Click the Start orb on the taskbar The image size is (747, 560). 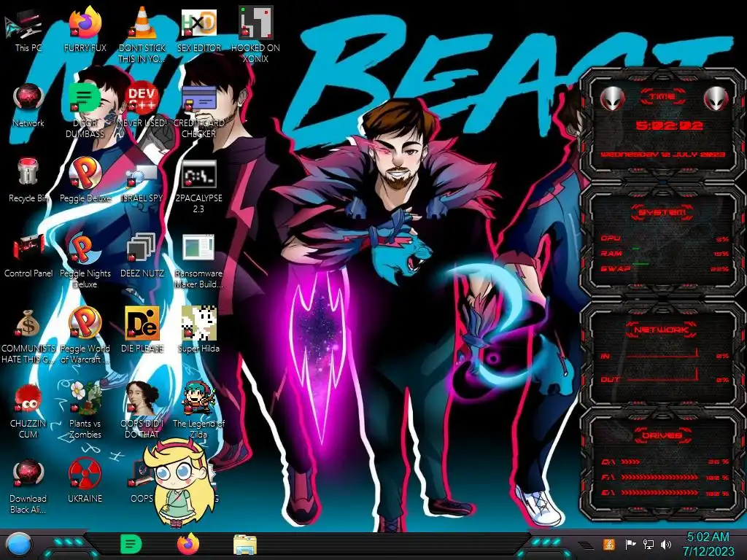pos(19,545)
